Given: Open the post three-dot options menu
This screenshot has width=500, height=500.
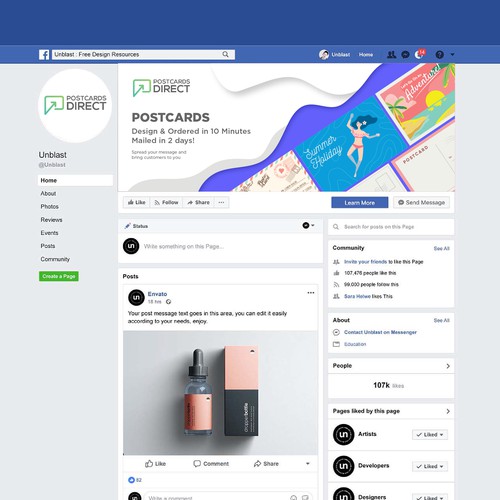Looking at the screenshot, I should (x=311, y=293).
